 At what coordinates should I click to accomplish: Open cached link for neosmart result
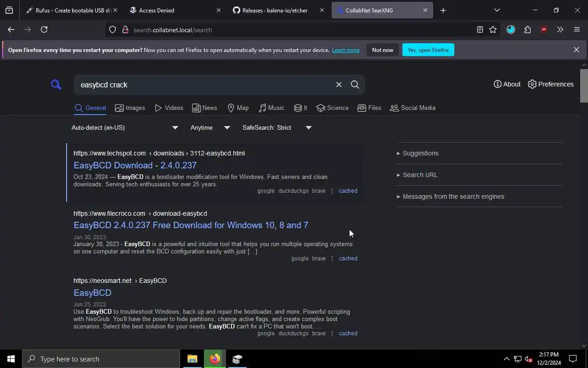coord(348,333)
